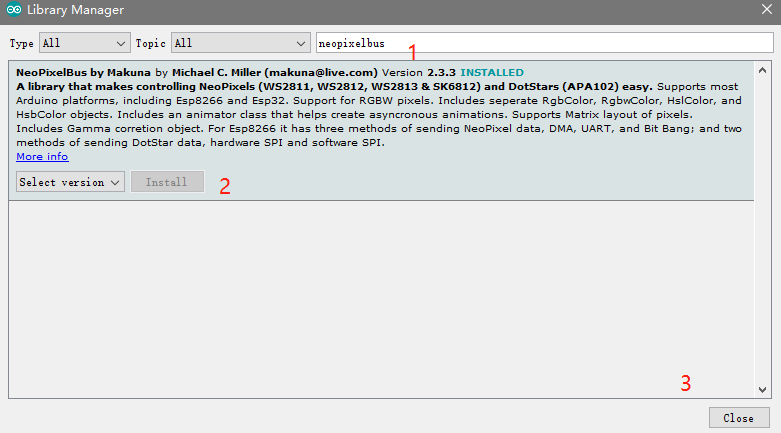Open the Type filter dropdown
The height and width of the screenshot is (433, 781).
(x=85, y=44)
